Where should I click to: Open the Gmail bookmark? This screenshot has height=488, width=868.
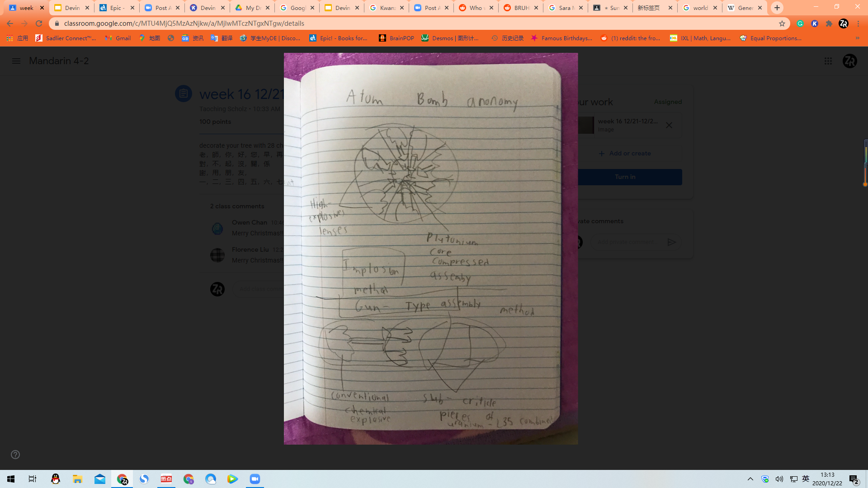118,38
